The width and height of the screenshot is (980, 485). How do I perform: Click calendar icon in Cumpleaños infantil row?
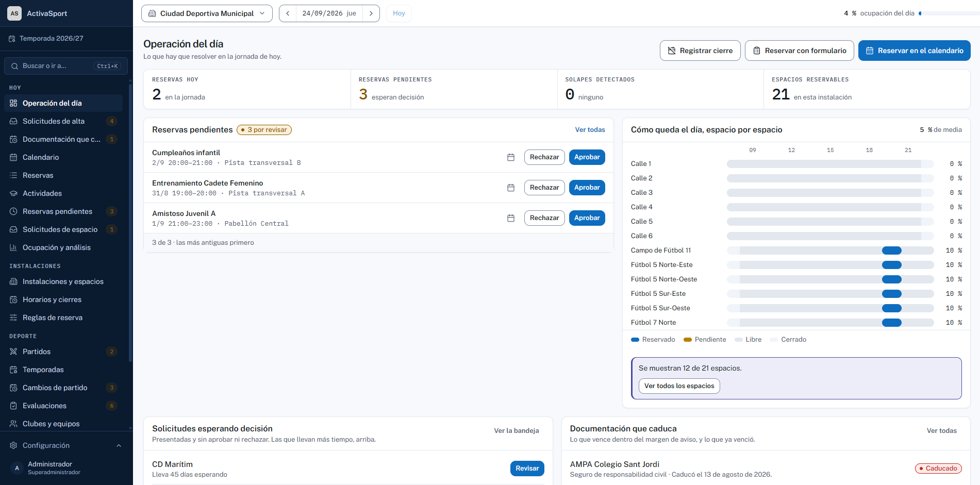point(511,157)
